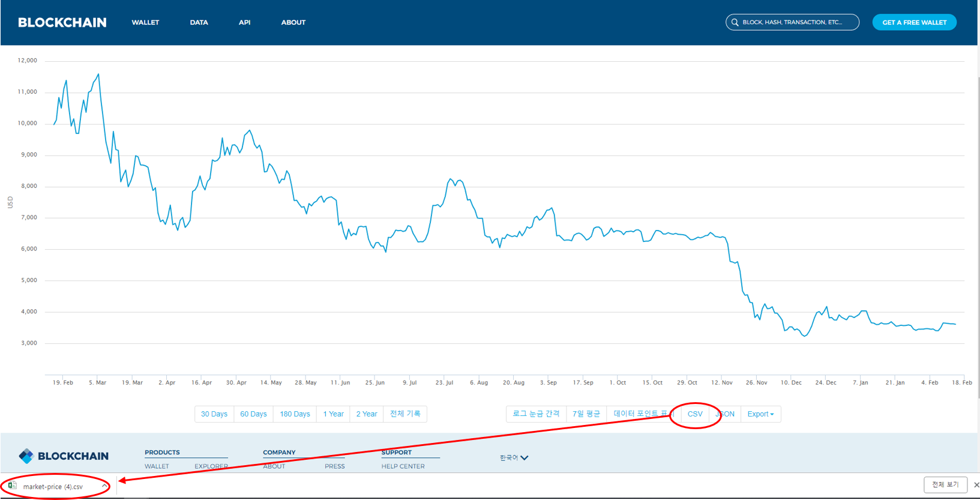Click the BLOCKCHAIN header logo
This screenshot has height=500, width=980.
coord(62,22)
